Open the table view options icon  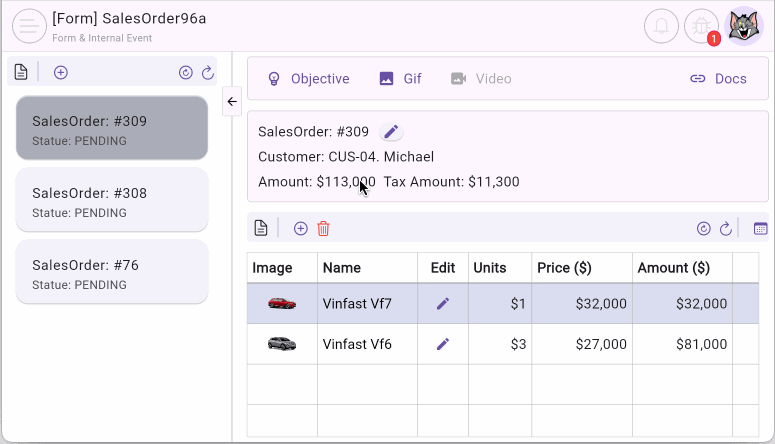click(x=760, y=228)
